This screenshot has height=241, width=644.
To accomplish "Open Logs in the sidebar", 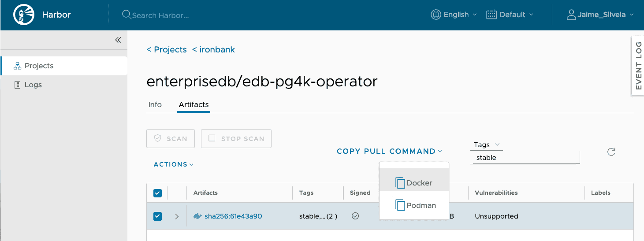I will pos(33,85).
